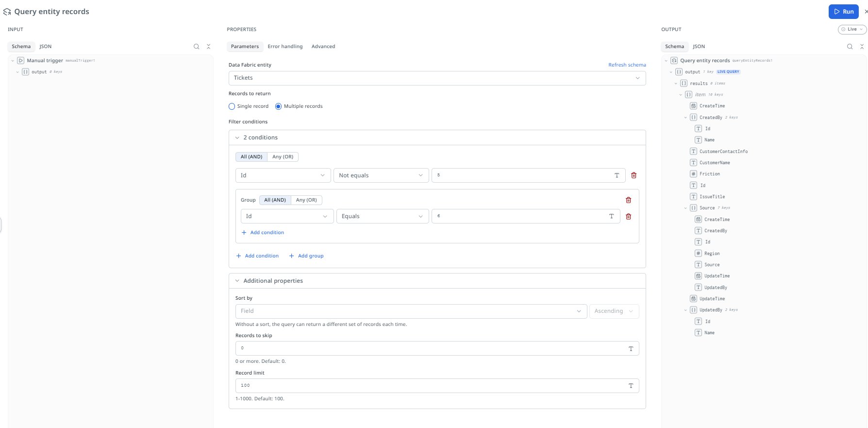Delete the condition group with trash icon

tap(629, 200)
